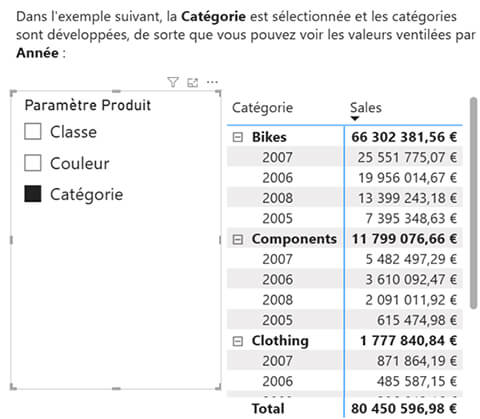Viewport: 480px width, 419px height.
Task: Click year 2006 under Components
Action: click(x=277, y=280)
